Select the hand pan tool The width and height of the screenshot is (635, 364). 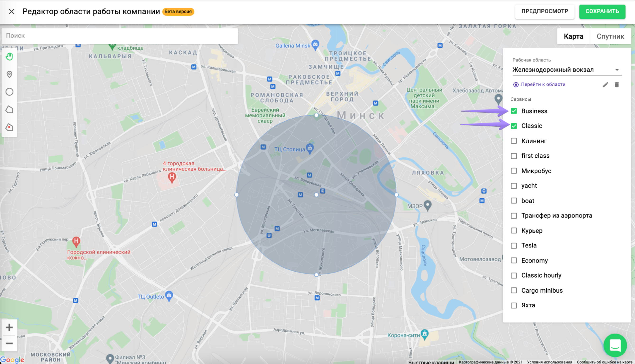(9, 57)
